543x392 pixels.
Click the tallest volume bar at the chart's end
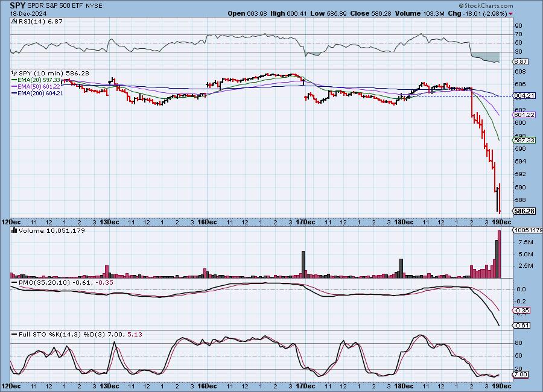(500, 254)
